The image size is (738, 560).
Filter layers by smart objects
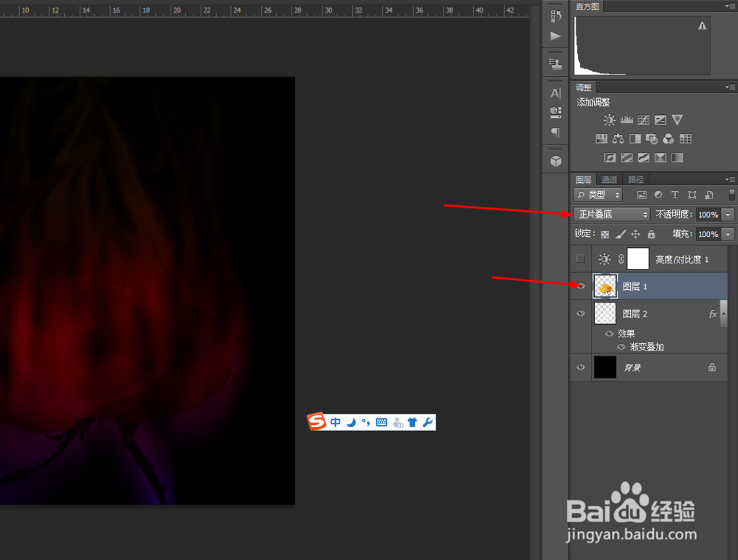708,195
